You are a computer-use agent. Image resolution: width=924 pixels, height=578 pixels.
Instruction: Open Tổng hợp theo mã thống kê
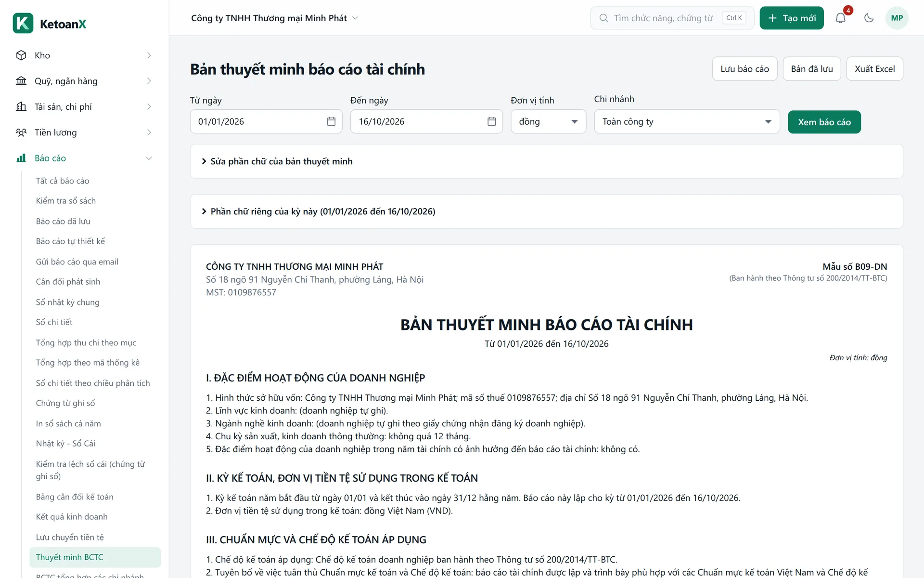pos(88,363)
